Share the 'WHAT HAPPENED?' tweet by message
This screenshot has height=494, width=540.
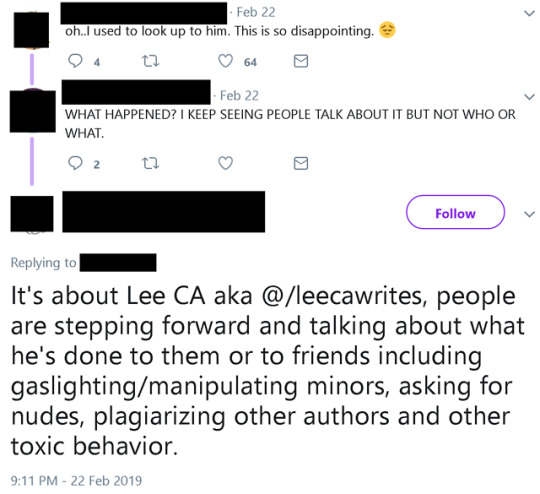pos(301,163)
